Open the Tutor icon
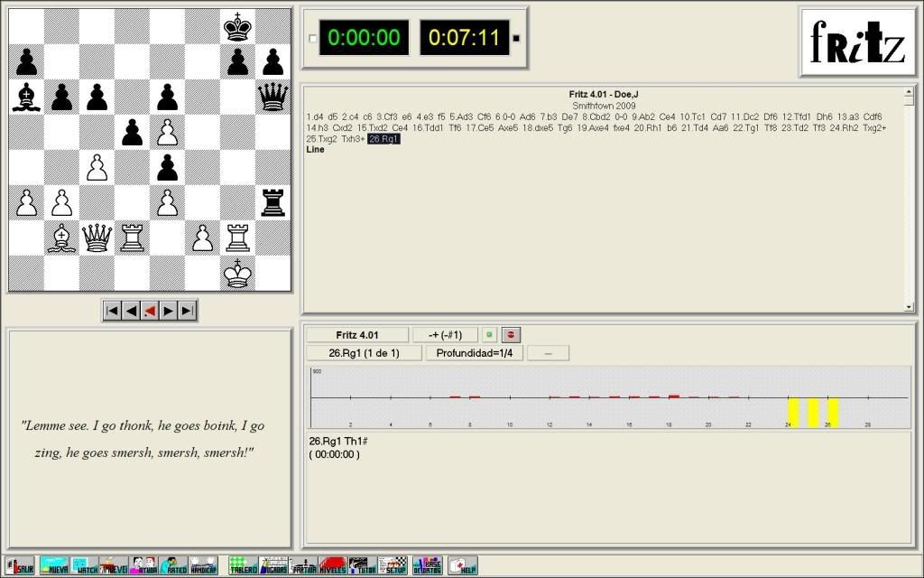Image resolution: width=924 pixels, height=578 pixels. click(x=362, y=565)
